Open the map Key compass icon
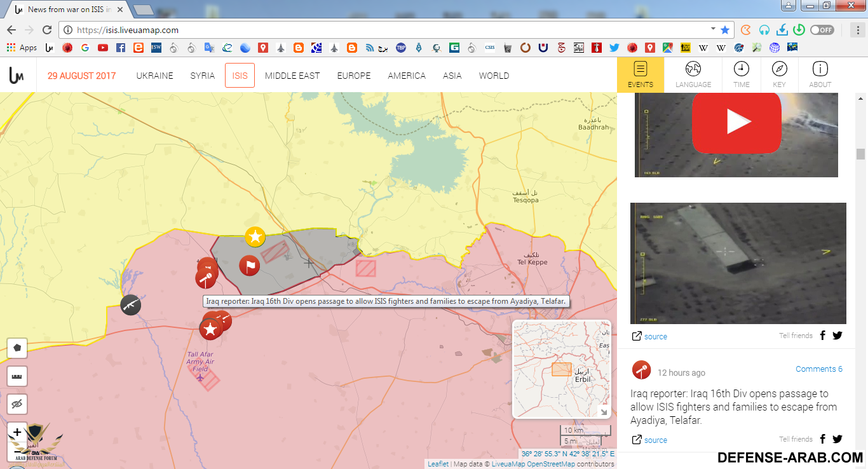 [779, 74]
